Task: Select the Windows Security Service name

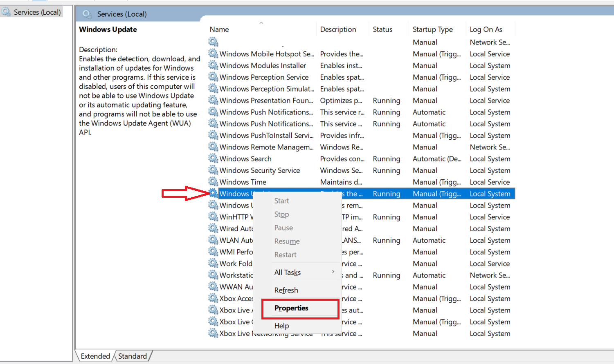Action: point(260,170)
